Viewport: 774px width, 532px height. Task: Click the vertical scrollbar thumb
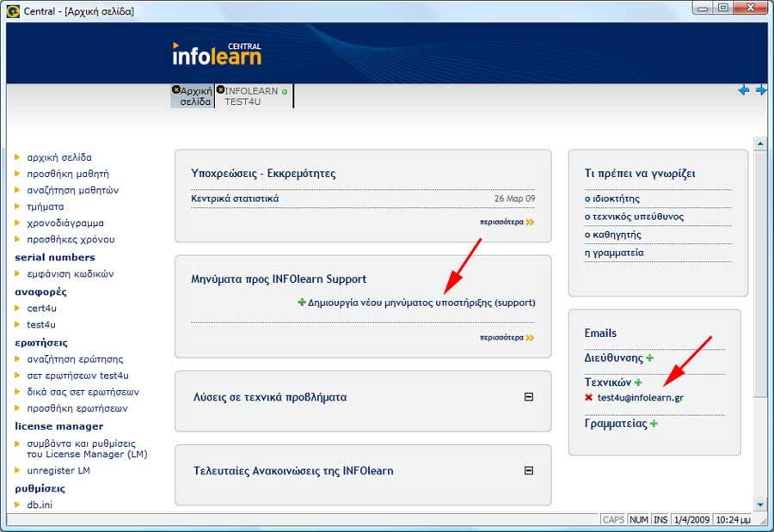(760, 273)
